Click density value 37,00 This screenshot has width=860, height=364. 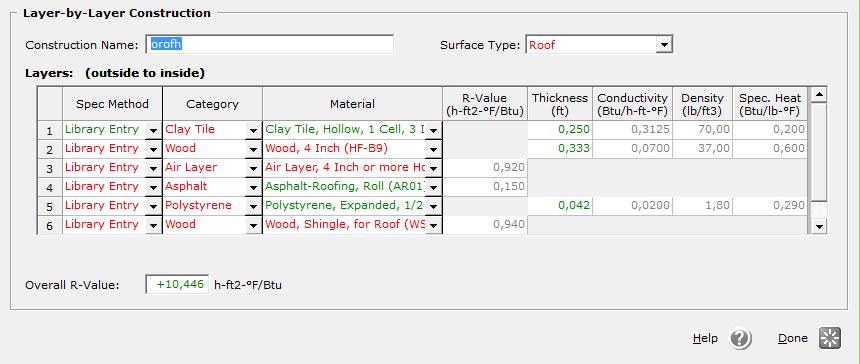tap(703, 149)
